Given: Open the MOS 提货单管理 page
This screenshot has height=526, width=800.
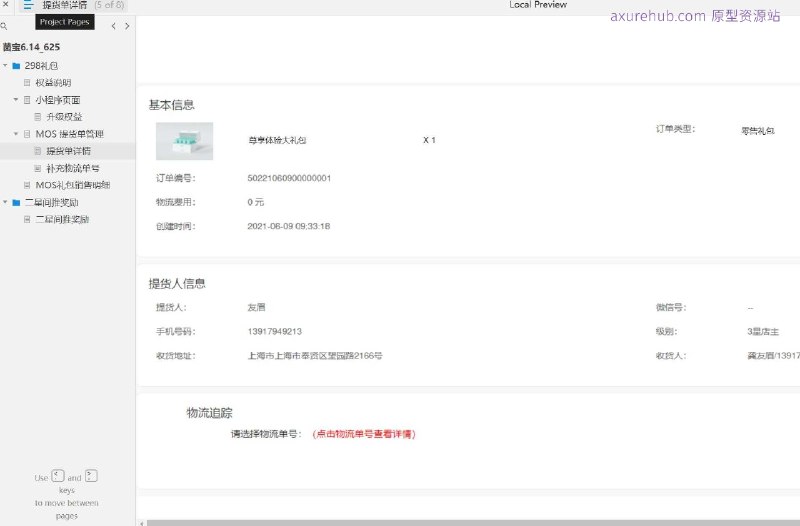Looking at the screenshot, I should (x=69, y=134).
